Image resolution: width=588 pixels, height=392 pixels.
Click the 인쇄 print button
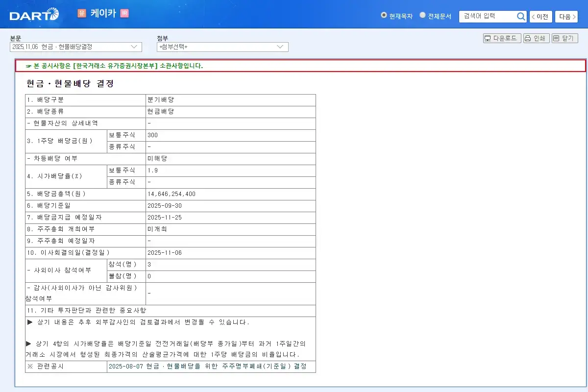[x=536, y=38]
